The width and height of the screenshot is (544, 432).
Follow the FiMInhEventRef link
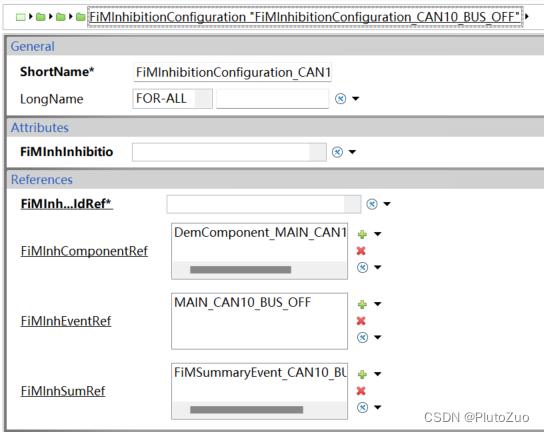point(66,321)
